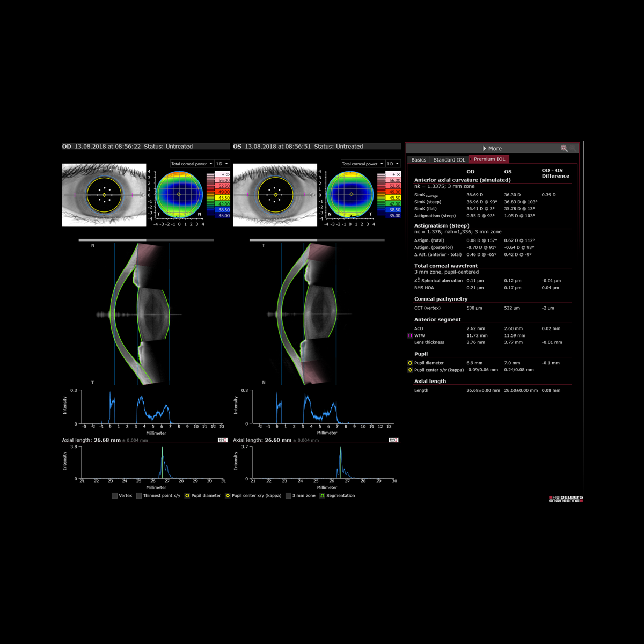Select the Premium IOL tab
644x644 pixels.
[x=489, y=159]
